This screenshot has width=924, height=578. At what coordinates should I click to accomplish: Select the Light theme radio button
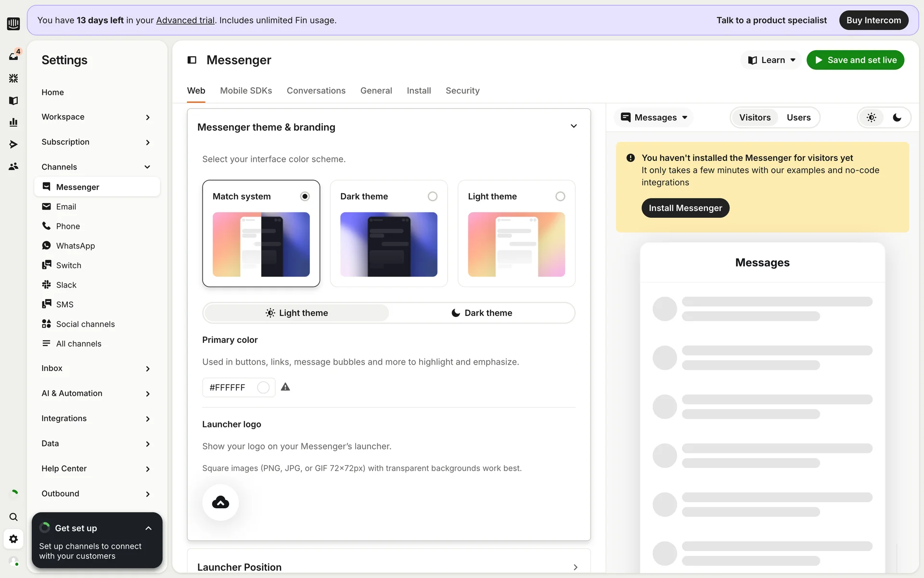point(560,197)
